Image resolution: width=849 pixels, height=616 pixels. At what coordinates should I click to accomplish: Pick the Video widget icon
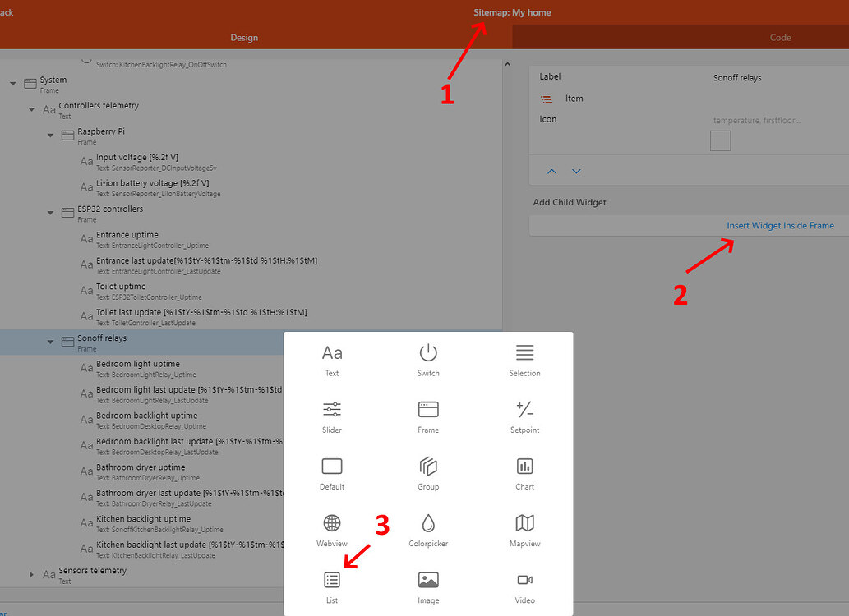pos(524,580)
